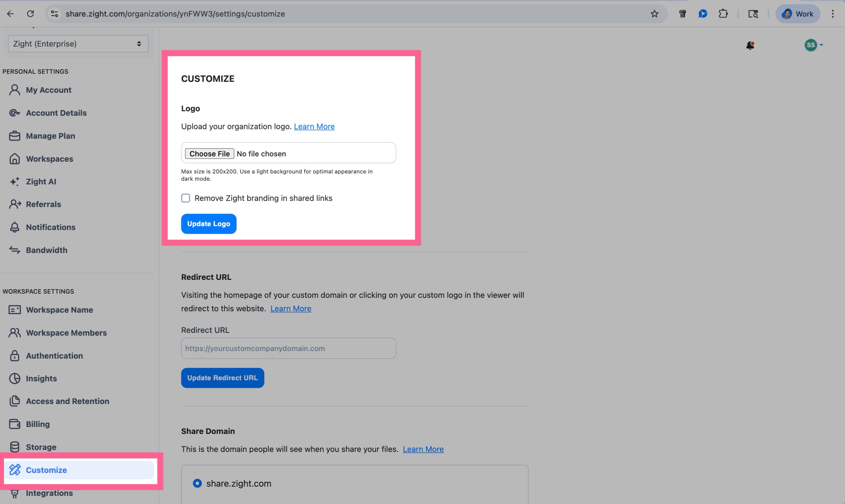Click the Bandwidth arrows icon
The height and width of the screenshot is (504, 845).
coord(14,250)
